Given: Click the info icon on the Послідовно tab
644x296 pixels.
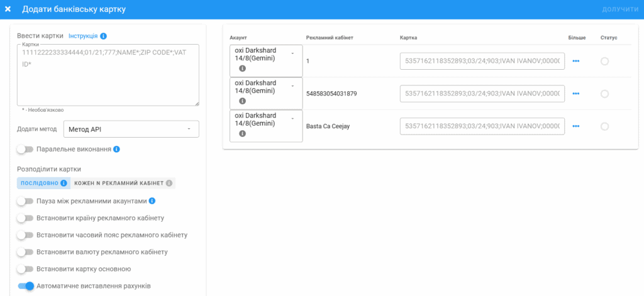Looking at the screenshot, I should coord(64,183).
